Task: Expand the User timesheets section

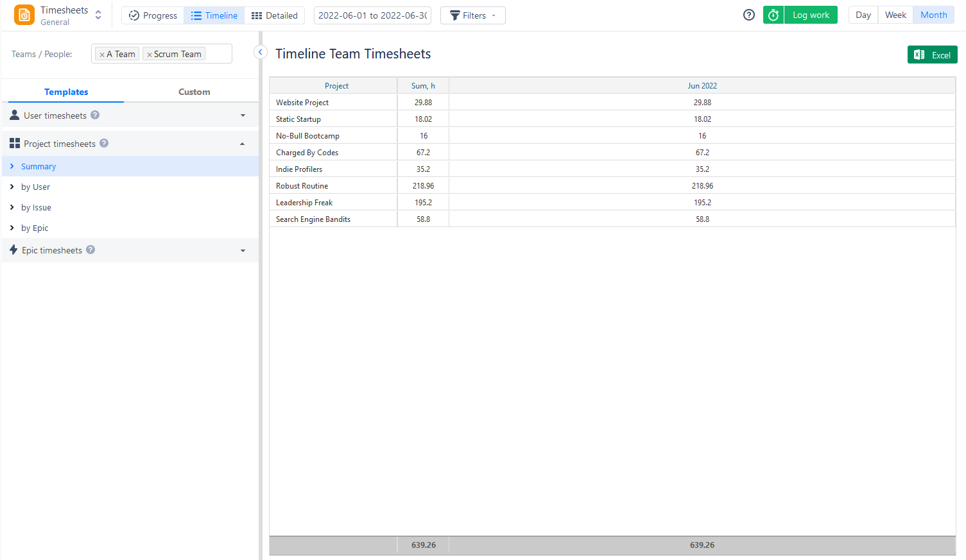Action: (242, 115)
